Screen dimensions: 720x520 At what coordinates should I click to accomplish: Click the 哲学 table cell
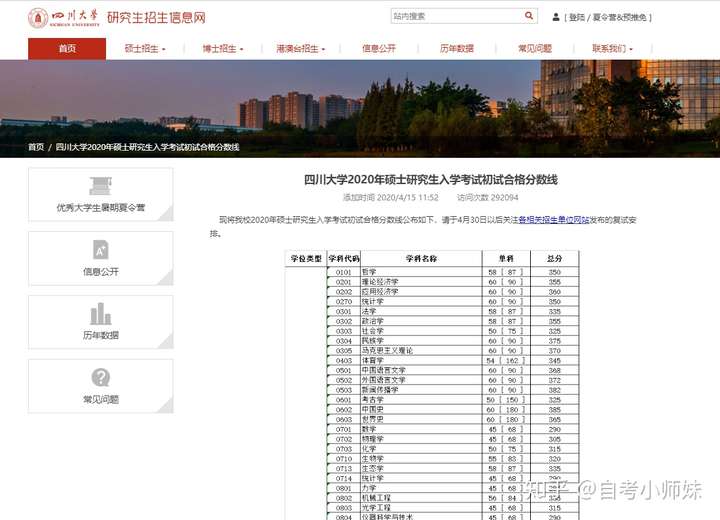point(421,272)
